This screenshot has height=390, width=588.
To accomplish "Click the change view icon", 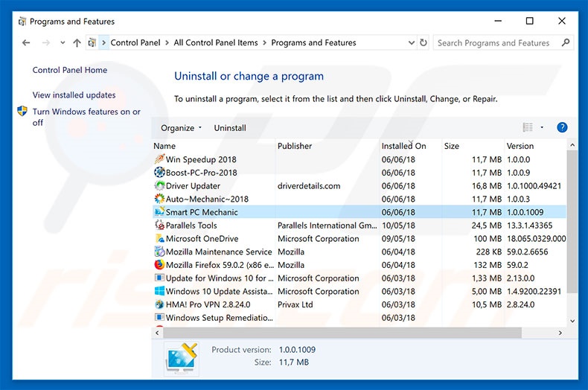I will (528, 127).
